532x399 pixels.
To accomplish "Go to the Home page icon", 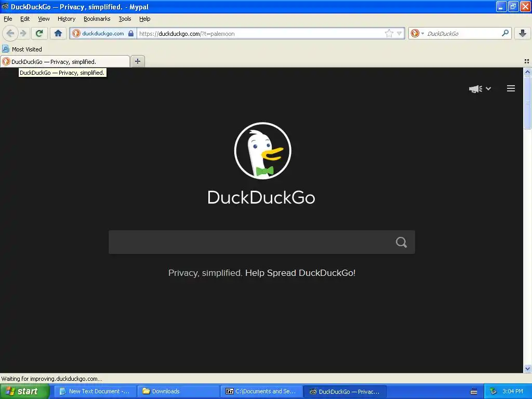I will click(x=58, y=33).
